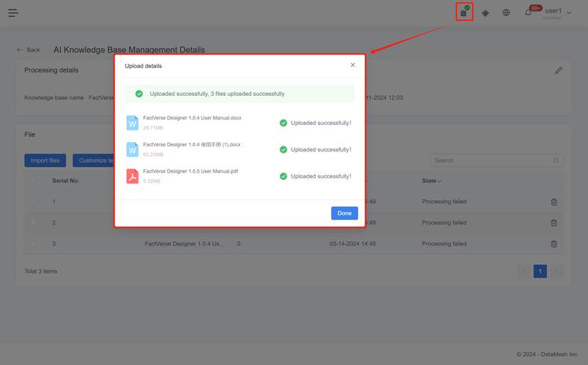Viewport: 588px width, 365px height.
Task: Open the language globe icon
Action: tap(506, 13)
